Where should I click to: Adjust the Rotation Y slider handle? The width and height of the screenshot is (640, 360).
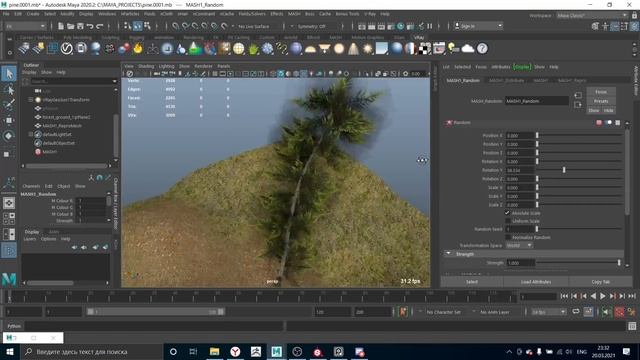click(564, 169)
